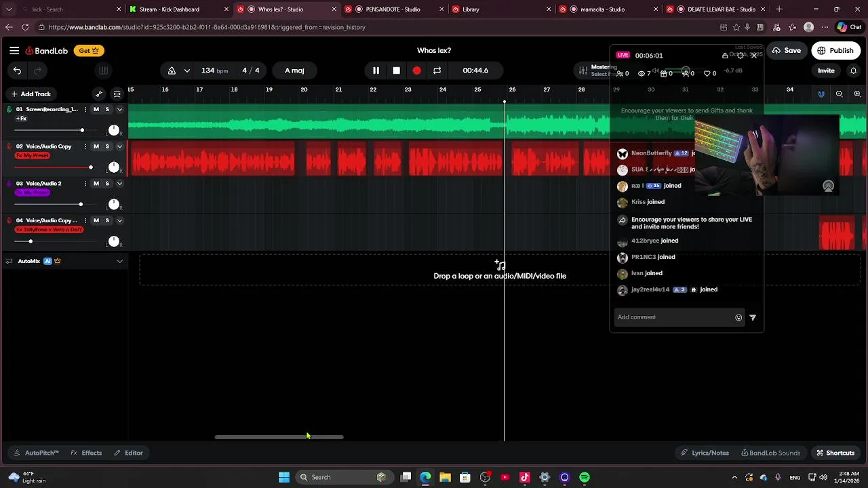The height and width of the screenshot is (488, 868).
Task: Expand the AutoMix panel chevron
Action: 119,261
